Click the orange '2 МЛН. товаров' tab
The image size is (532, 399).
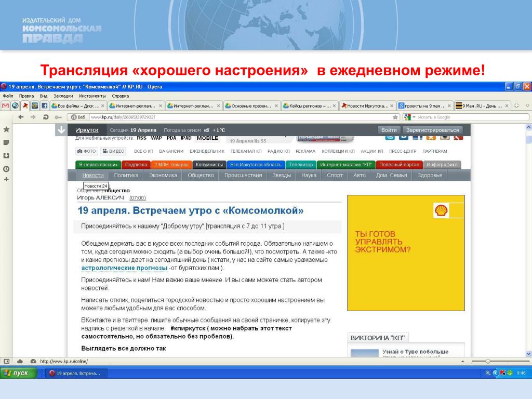(x=171, y=165)
